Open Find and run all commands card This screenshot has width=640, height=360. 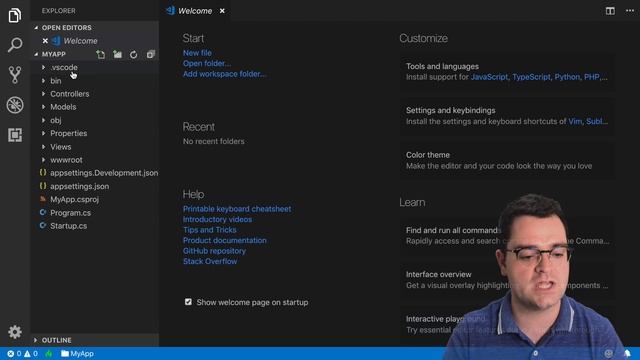pyautogui.click(x=507, y=236)
